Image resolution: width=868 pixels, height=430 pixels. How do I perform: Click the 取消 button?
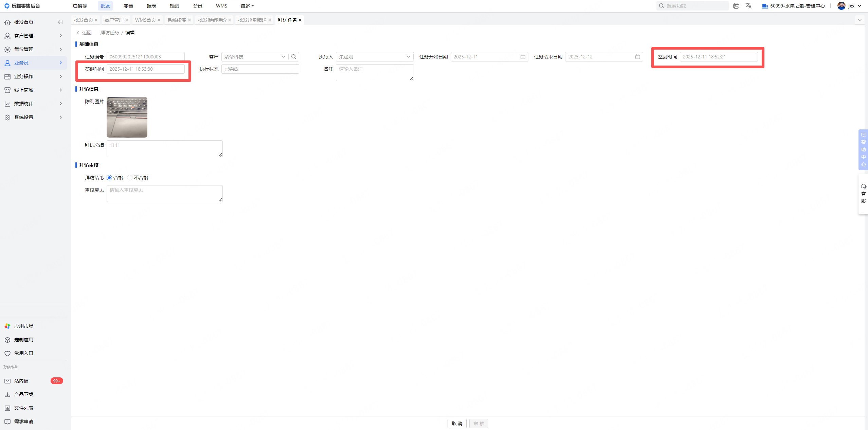pos(457,424)
